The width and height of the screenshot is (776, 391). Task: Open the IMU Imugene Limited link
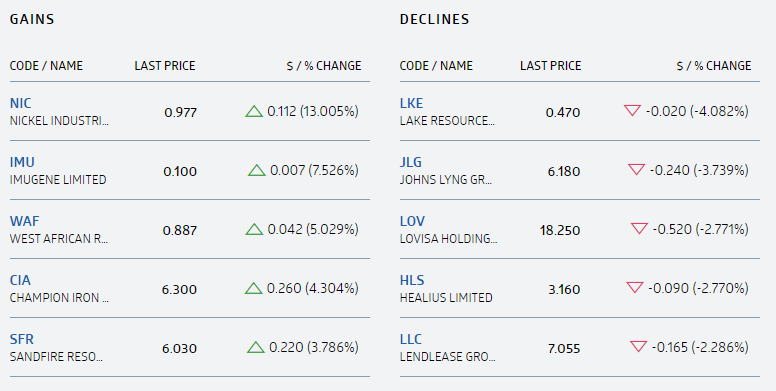tap(22, 162)
